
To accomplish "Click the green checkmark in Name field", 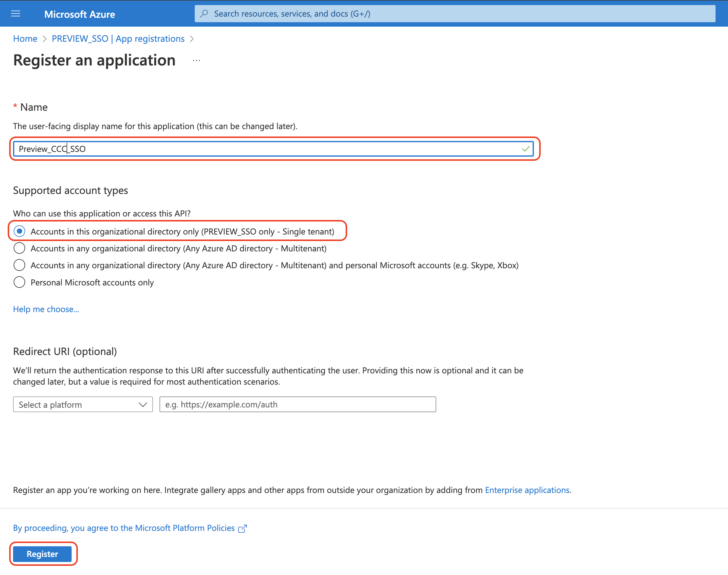I will click(526, 149).
